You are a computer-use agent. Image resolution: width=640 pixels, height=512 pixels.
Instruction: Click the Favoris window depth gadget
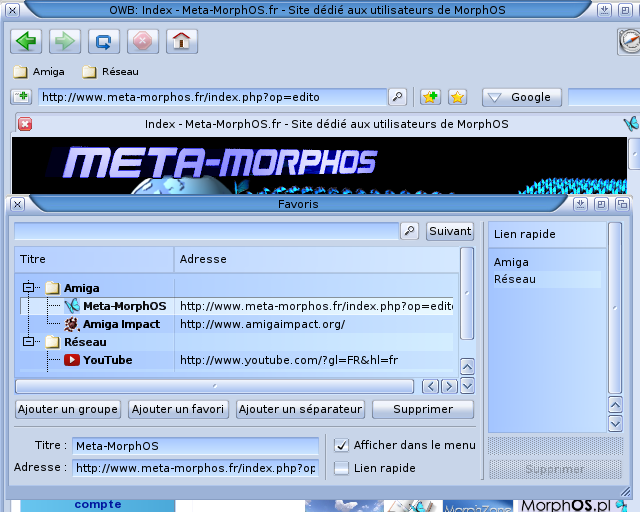click(622, 204)
